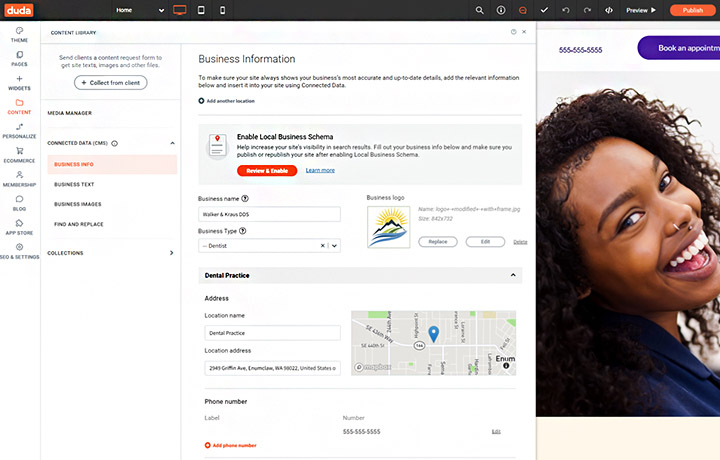Open Media Manager
The image size is (720, 460).
point(70,113)
